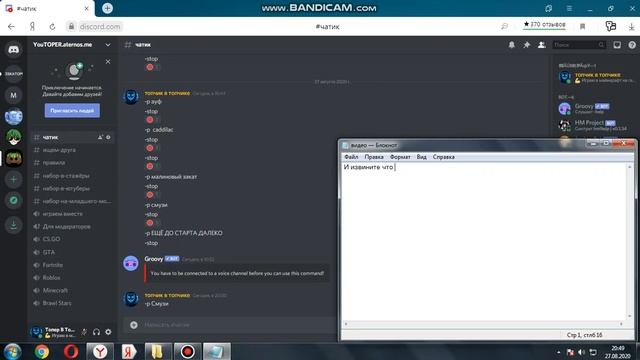Open Notepad Файл menu
640x360 pixels.
point(351,157)
